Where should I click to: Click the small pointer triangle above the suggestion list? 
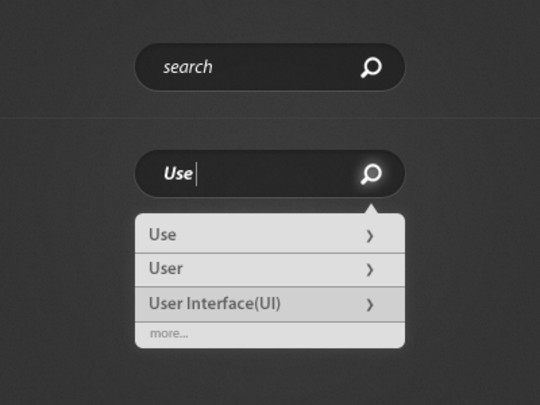pos(371,209)
